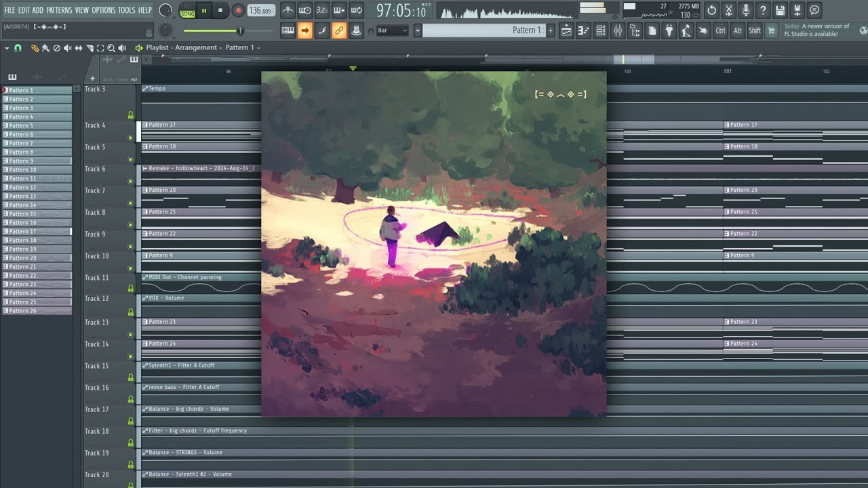
Task: Open the EDIT menu
Action: [24, 10]
